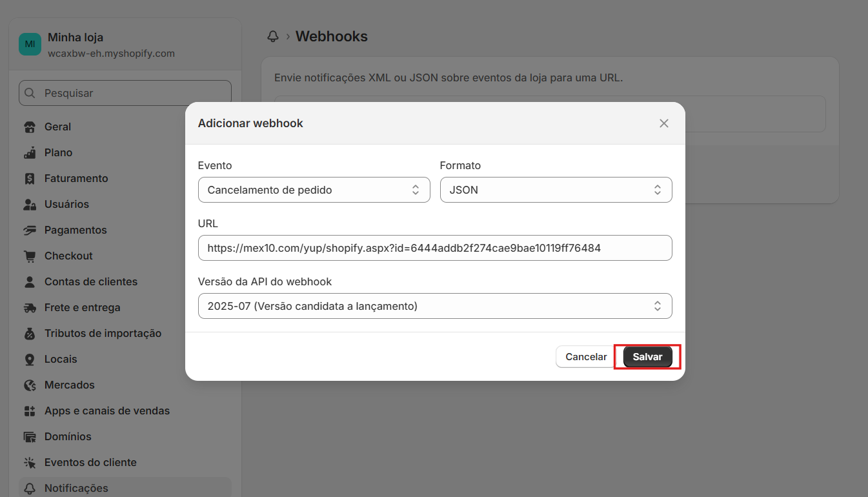
Task: Click the bell icon beside Webhooks title
Action: point(273,37)
